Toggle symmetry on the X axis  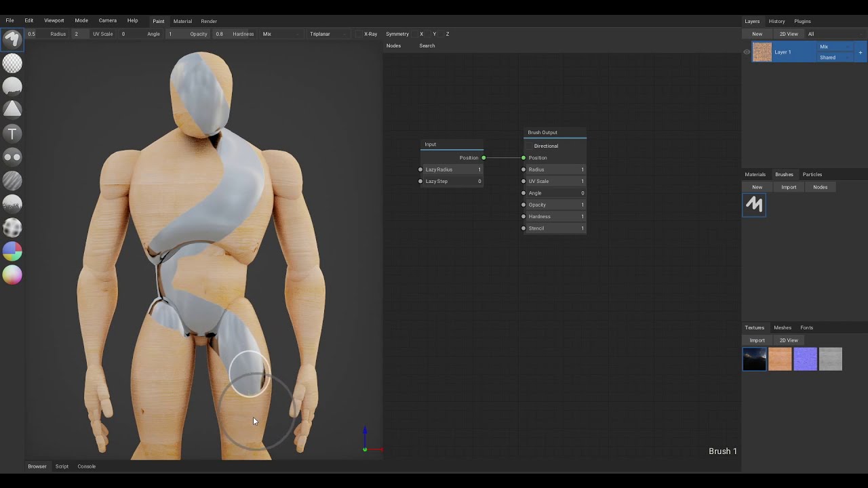click(x=421, y=34)
